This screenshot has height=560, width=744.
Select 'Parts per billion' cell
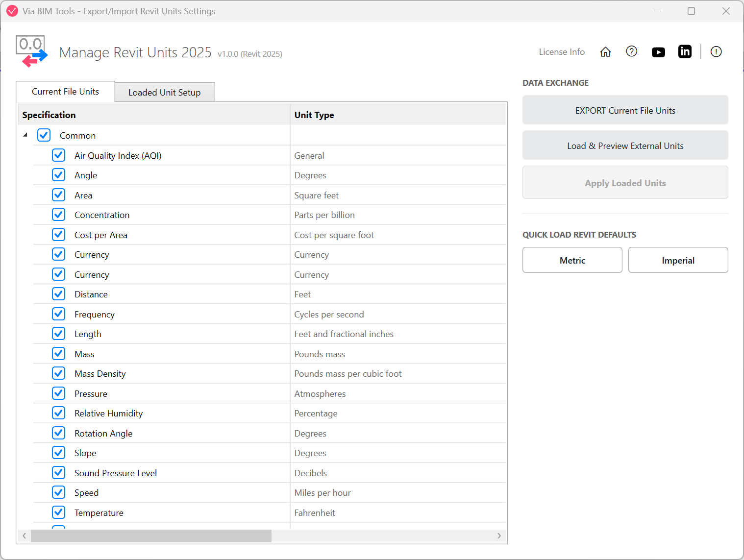click(398, 215)
